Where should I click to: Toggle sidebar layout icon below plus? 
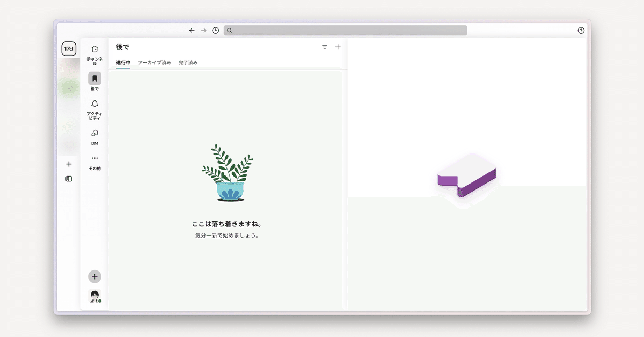(x=69, y=179)
